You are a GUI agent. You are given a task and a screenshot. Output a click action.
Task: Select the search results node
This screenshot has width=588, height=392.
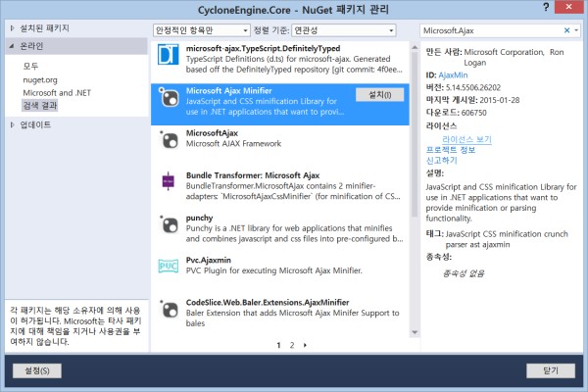click(x=40, y=106)
